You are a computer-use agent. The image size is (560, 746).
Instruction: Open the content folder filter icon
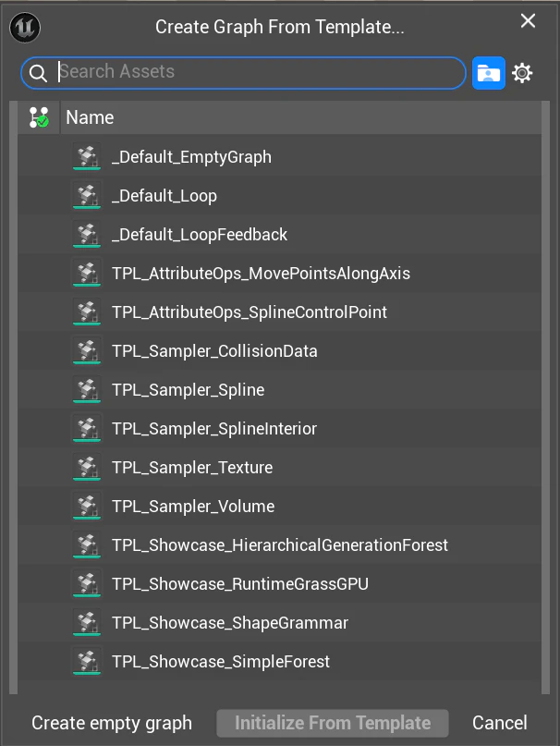point(489,73)
